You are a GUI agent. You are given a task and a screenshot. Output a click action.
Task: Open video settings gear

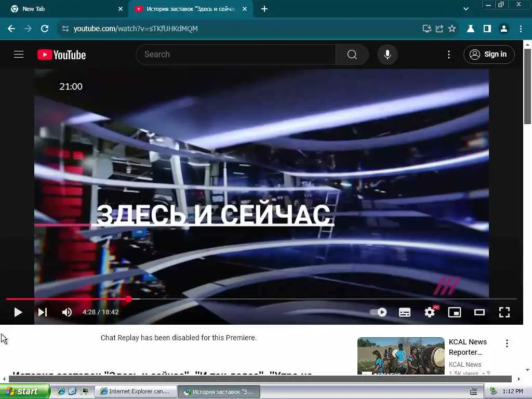(x=430, y=312)
